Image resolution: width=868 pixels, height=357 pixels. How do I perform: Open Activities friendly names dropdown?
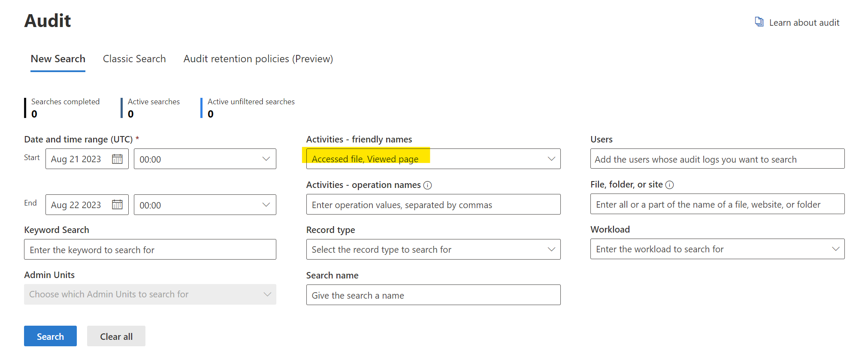coord(551,159)
